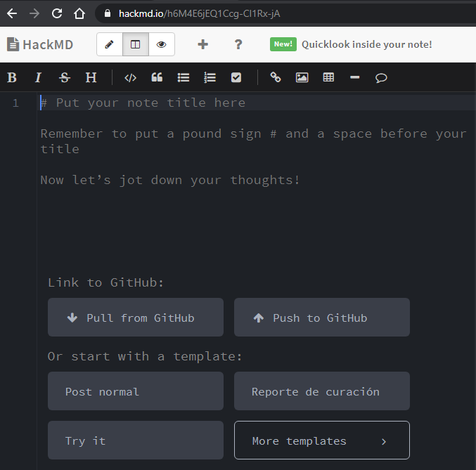Choose the Try it template

[x=136, y=440]
